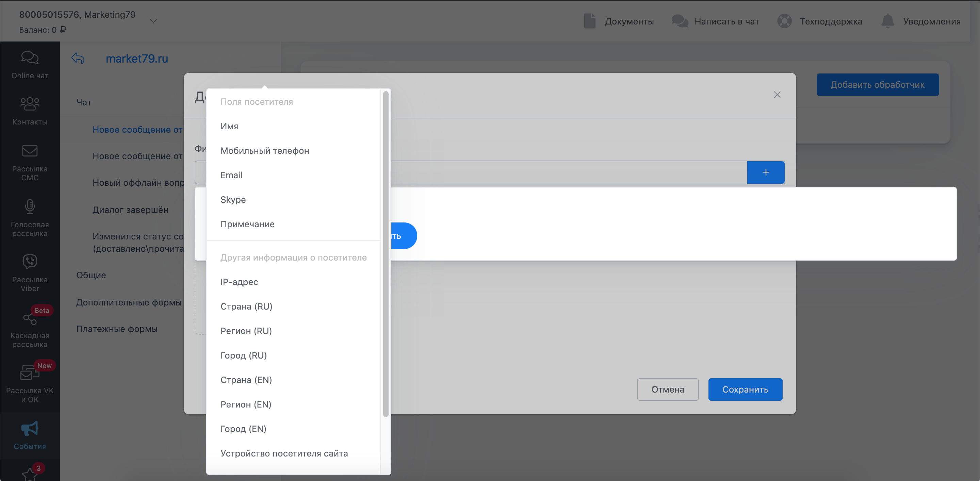Open the Online чат sidebar icon
The image size is (980, 481).
pyautogui.click(x=30, y=58)
